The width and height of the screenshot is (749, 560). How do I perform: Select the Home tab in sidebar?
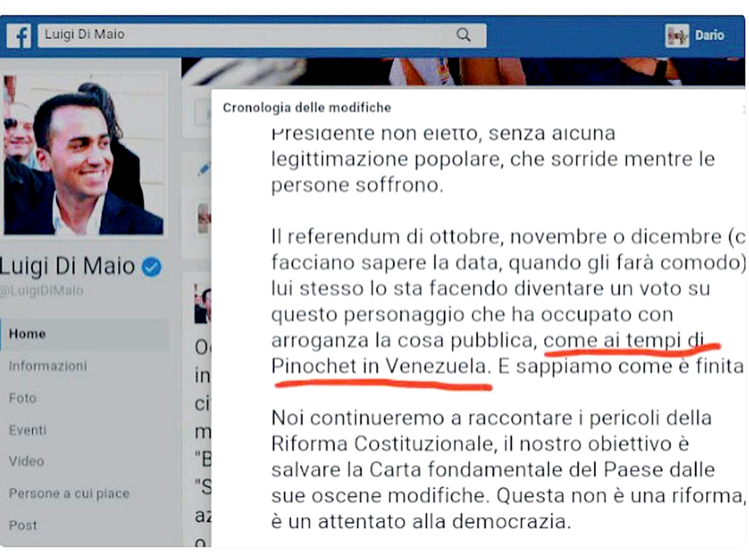point(85,334)
